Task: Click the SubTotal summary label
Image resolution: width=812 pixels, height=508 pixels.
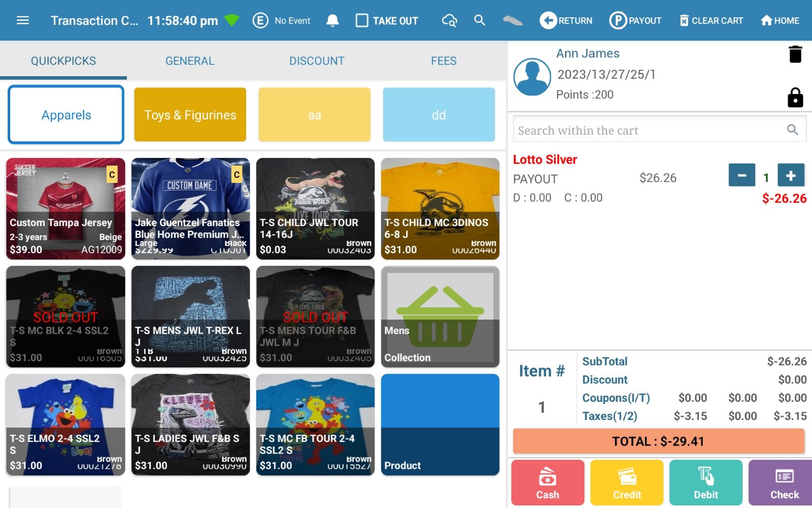Action: [x=605, y=361]
